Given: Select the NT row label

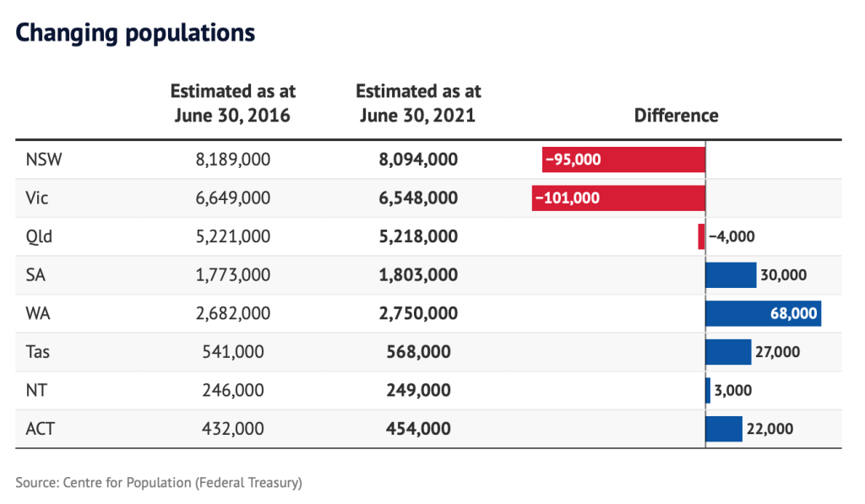Looking at the screenshot, I should (x=37, y=391).
